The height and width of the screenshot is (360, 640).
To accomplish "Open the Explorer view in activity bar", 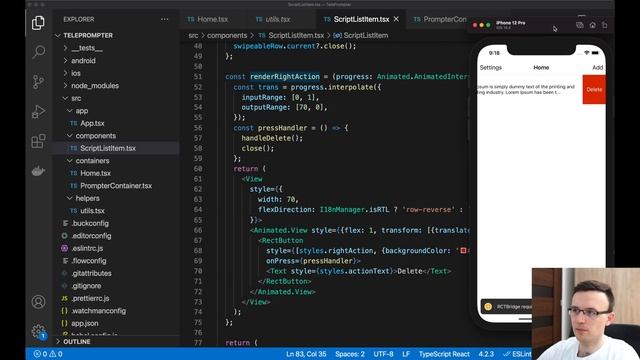I will tap(38, 23).
